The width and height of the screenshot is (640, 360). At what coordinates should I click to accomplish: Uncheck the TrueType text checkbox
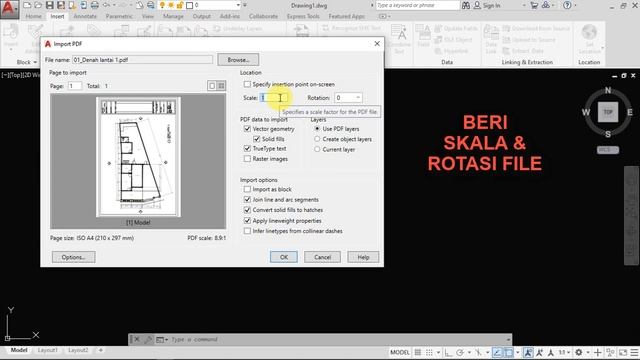[247, 149]
